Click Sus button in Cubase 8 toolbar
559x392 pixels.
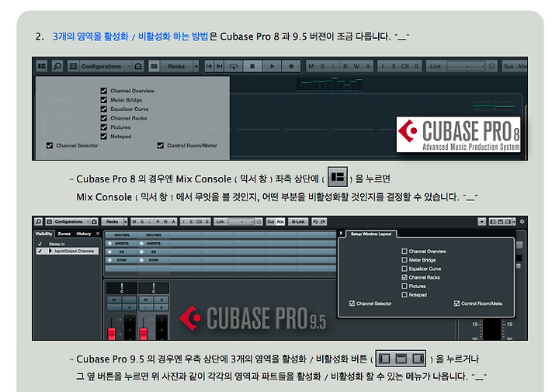pos(509,66)
